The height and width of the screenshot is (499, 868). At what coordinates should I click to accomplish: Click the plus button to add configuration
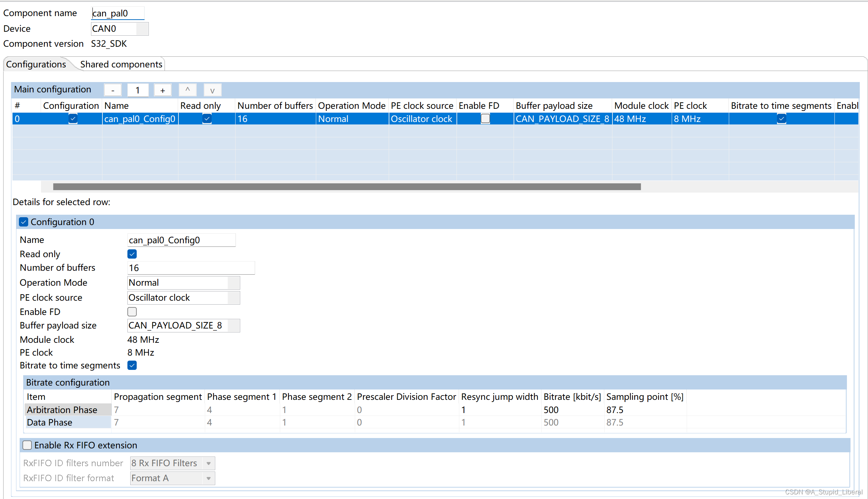pyautogui.click(x=162, y=90)
